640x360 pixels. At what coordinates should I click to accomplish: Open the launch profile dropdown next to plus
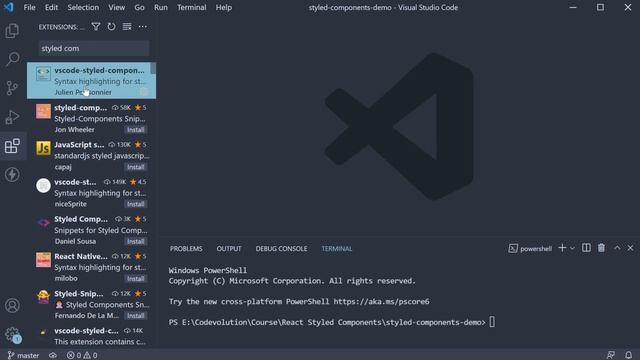tap(572, 248)
